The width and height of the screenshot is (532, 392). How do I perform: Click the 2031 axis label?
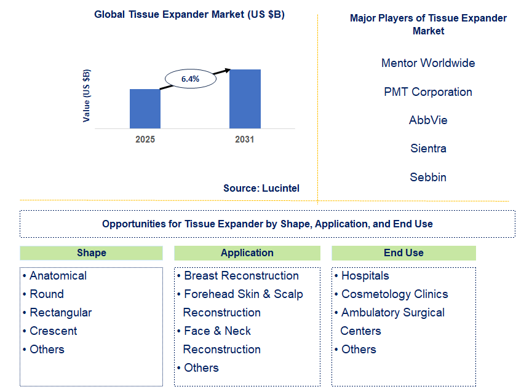245,139
